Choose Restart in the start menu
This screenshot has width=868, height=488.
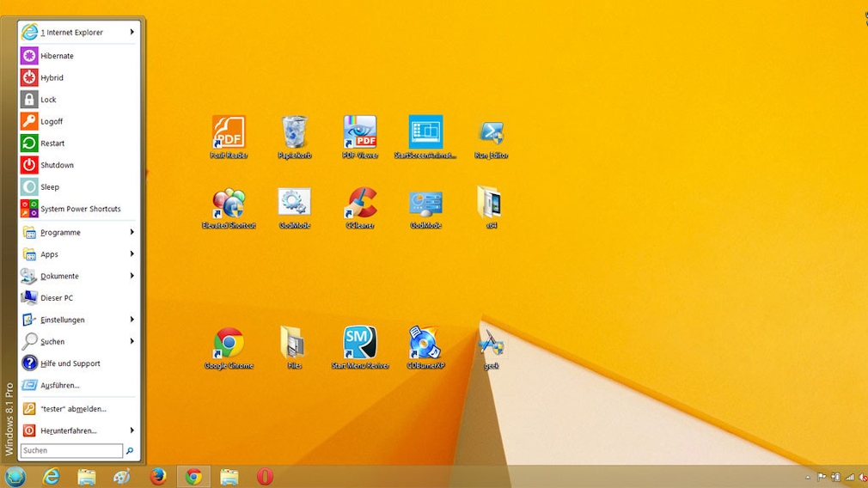[78, 143]
